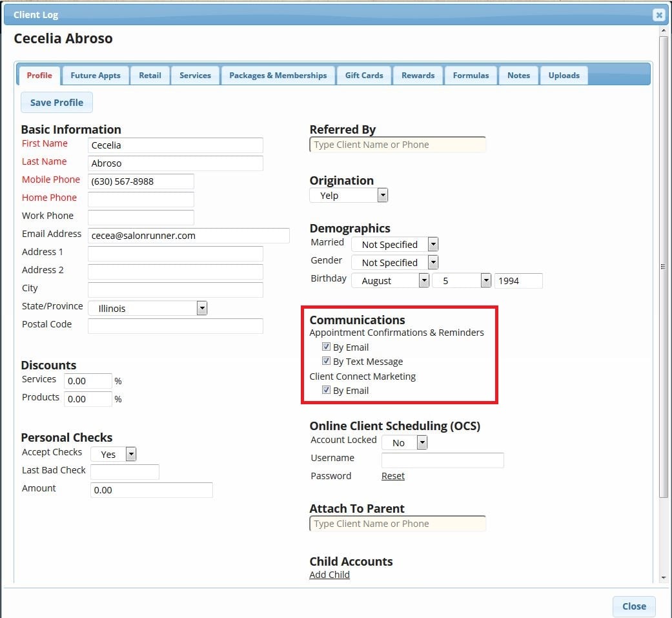
Task: Open the Retail tab
Action: coord(150,75)
